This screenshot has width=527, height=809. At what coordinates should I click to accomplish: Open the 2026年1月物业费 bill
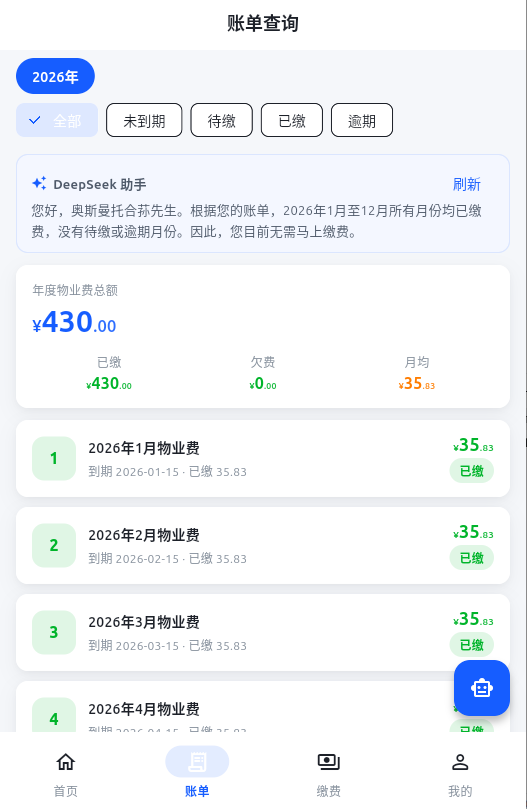click(263, 459)
